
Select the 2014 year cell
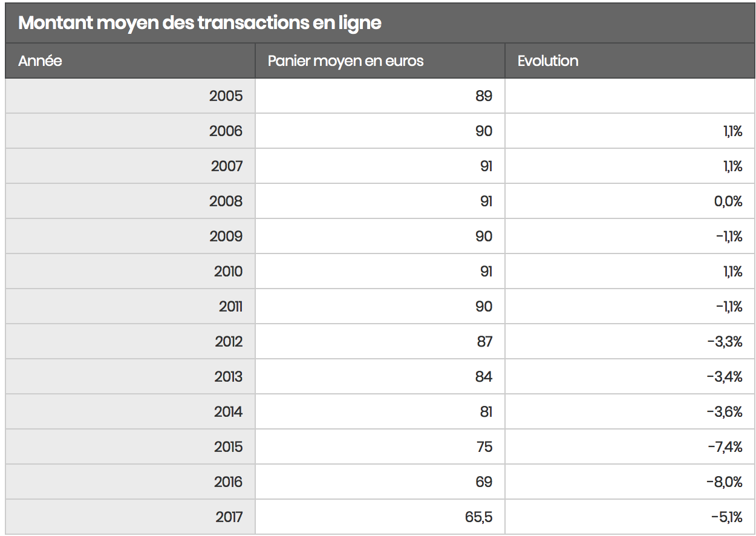click(130, 411)
